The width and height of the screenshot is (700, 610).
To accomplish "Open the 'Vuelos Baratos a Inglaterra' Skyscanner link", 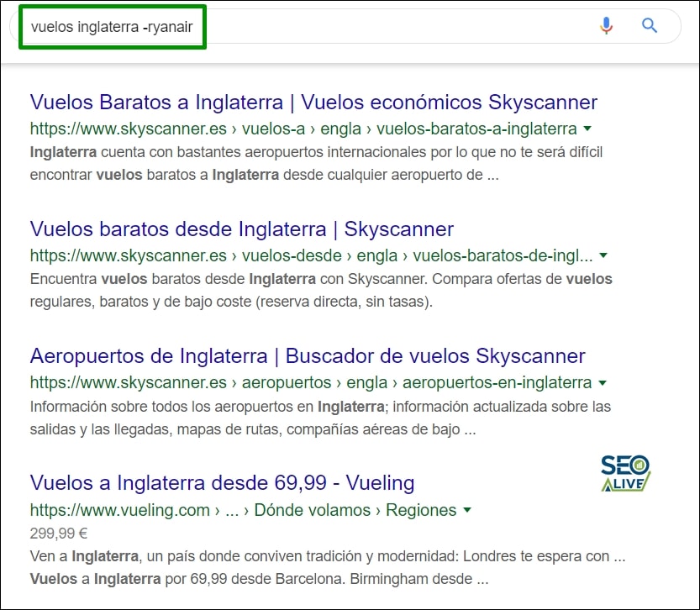I will (x=311, y=102).
